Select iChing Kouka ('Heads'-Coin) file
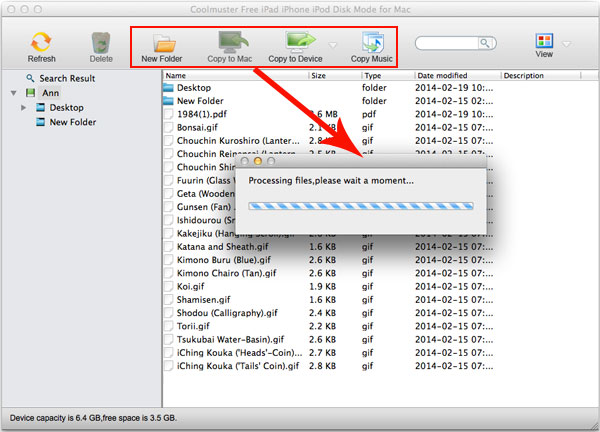 coord(239,353)
